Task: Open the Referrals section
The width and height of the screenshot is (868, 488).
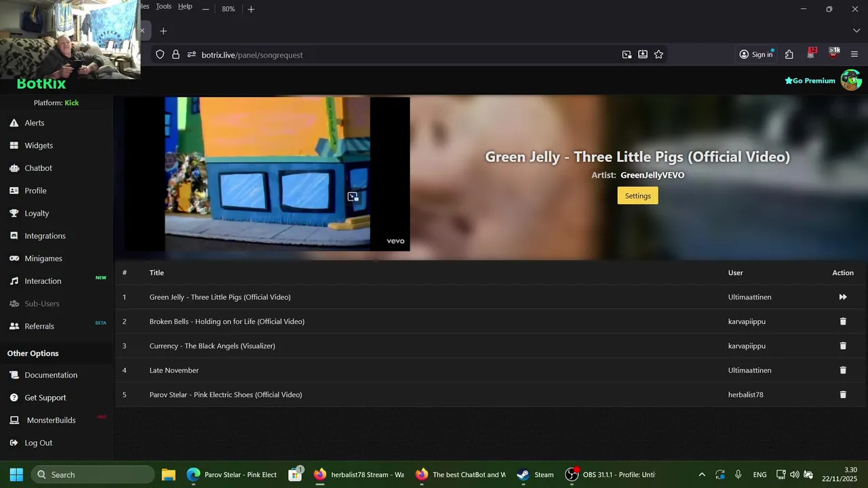Action: tap(39, 326)
